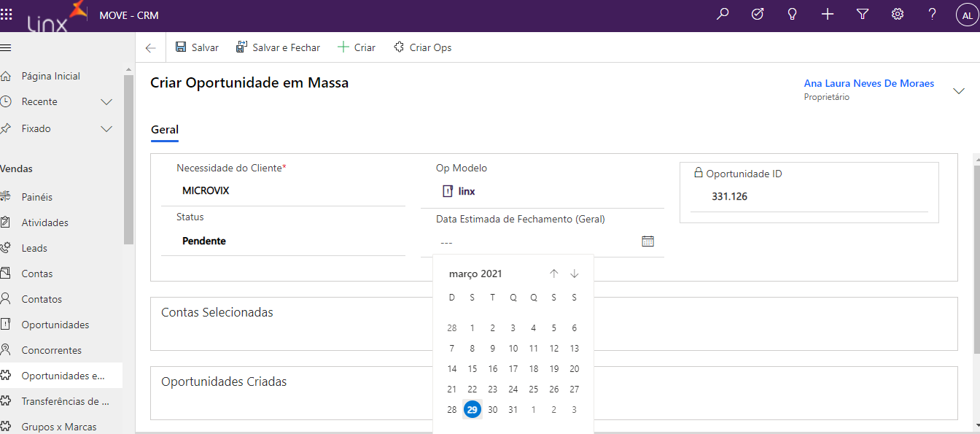Select the Geral tab

click(x=165, y=130)
